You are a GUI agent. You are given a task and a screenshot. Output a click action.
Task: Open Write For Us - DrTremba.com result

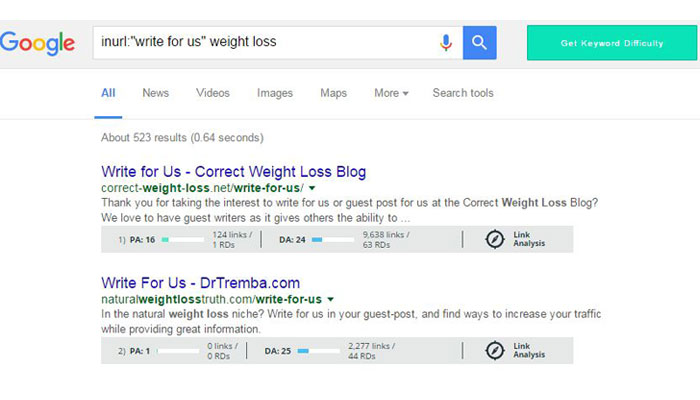[x=201, y=282]
